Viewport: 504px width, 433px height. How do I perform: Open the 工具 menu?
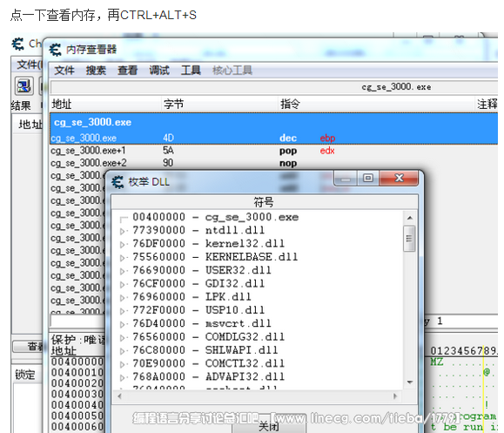click(191, 70)
